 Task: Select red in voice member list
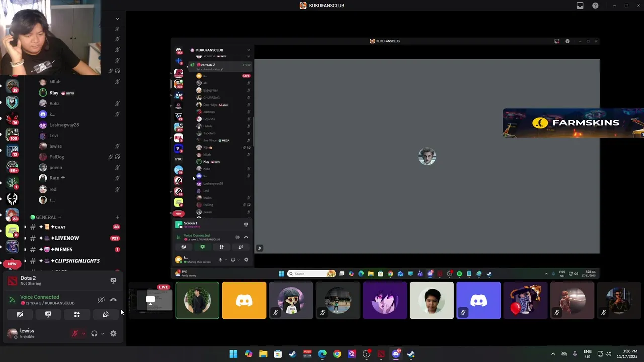pyautogui.click(x=78, y=189)
